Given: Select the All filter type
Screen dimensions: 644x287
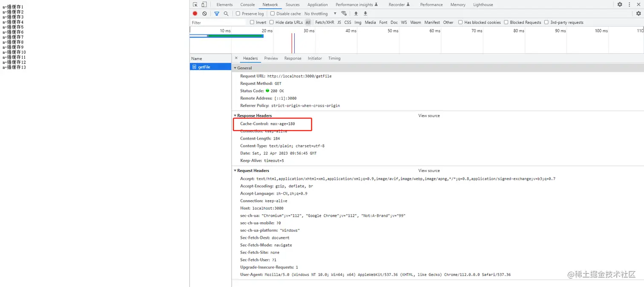Looking at the screenshot, I should point(308,22).
